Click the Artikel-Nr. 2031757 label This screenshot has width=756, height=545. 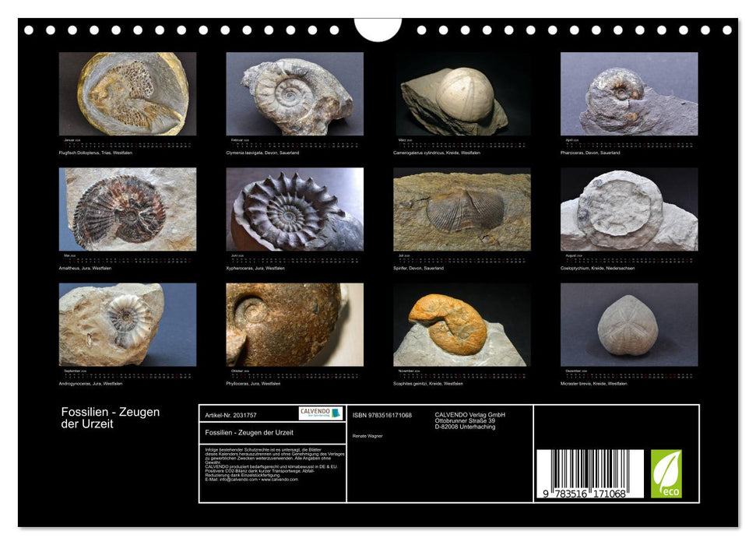coord(230,415)
